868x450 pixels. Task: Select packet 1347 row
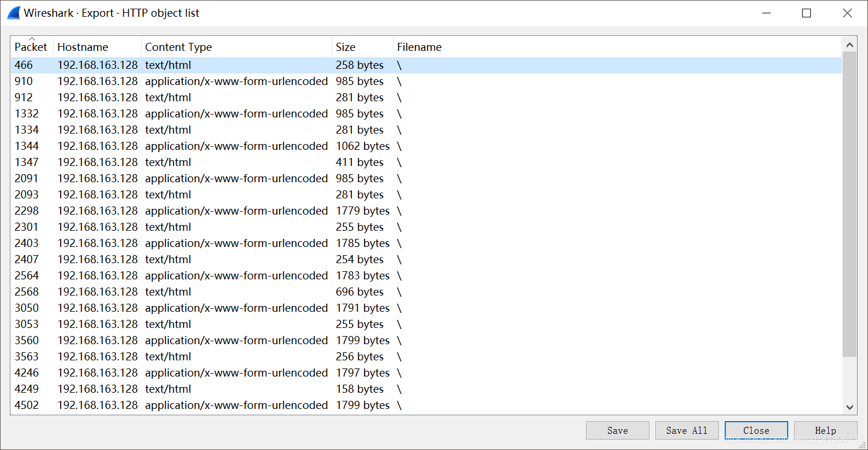426,163
